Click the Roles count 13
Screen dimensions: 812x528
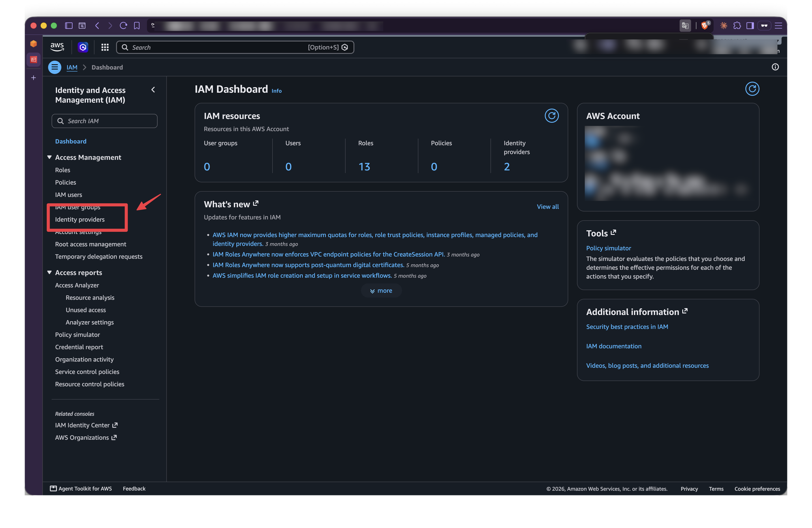point(364,167)
